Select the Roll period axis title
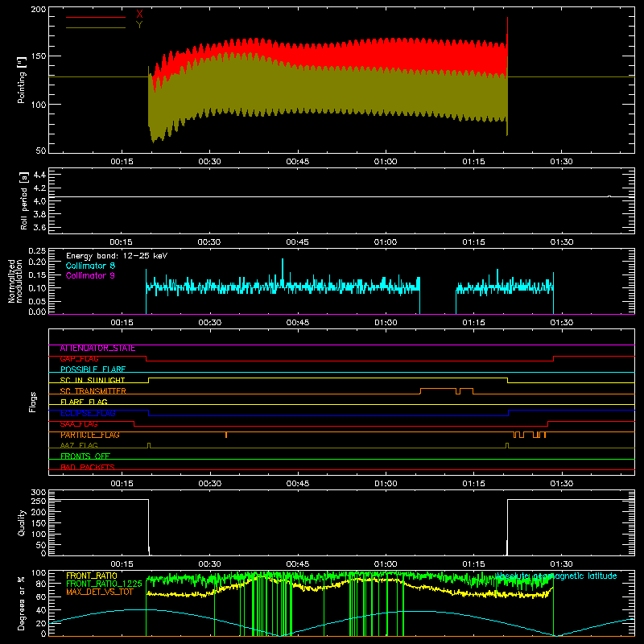Image resolution: width=644 pixels, height=644 pixels. [24, 200]
